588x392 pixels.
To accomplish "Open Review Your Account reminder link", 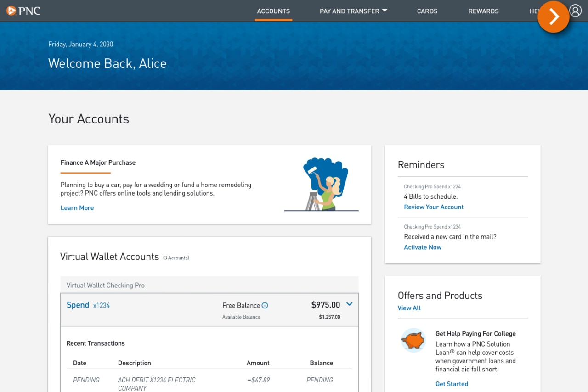I will pyautogui.click(x=433, y=207).
